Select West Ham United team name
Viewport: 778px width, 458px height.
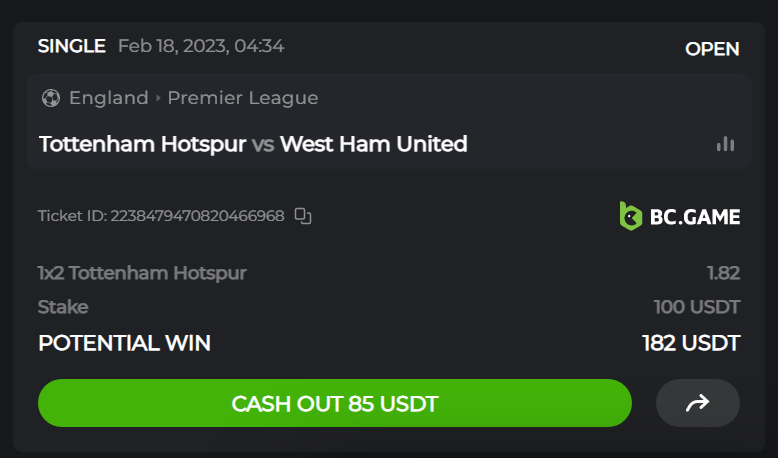(374, 144)
